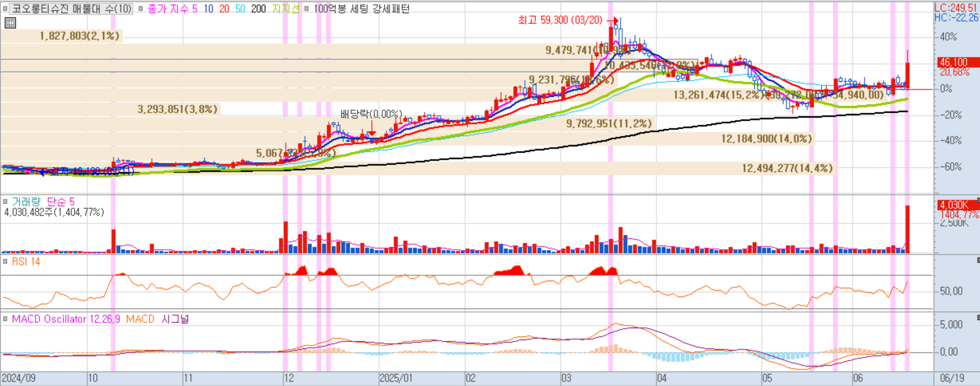980x386 pixels.
Task: Click the 12 month mark on time axis
Action: 289,379
